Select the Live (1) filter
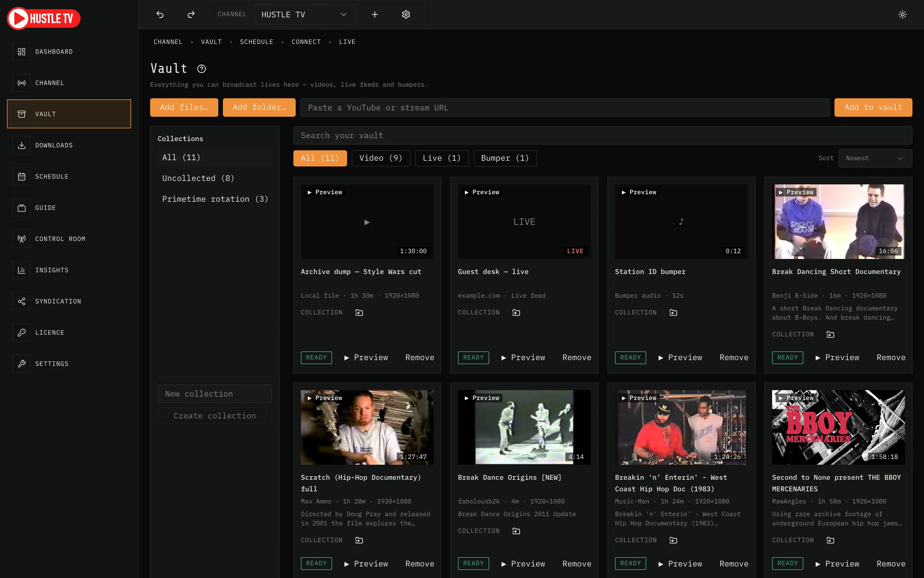This screenshot has width=924, height=578. coord(442,158)
